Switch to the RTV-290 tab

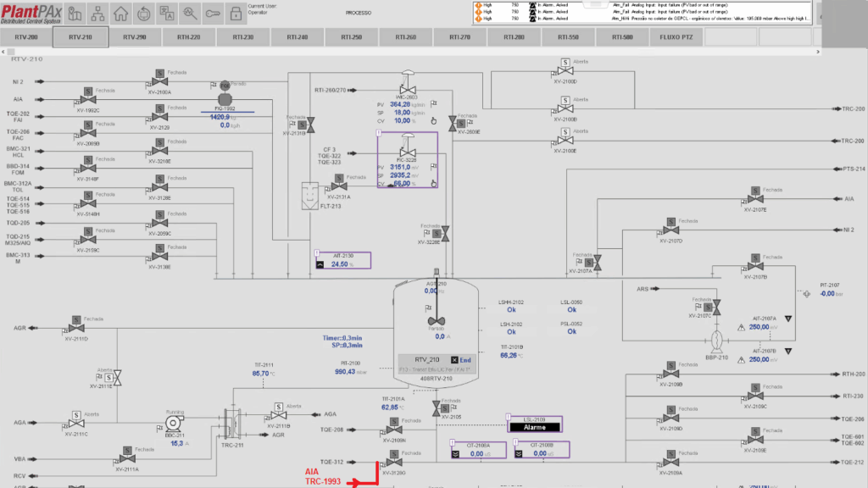click(134, 37)
